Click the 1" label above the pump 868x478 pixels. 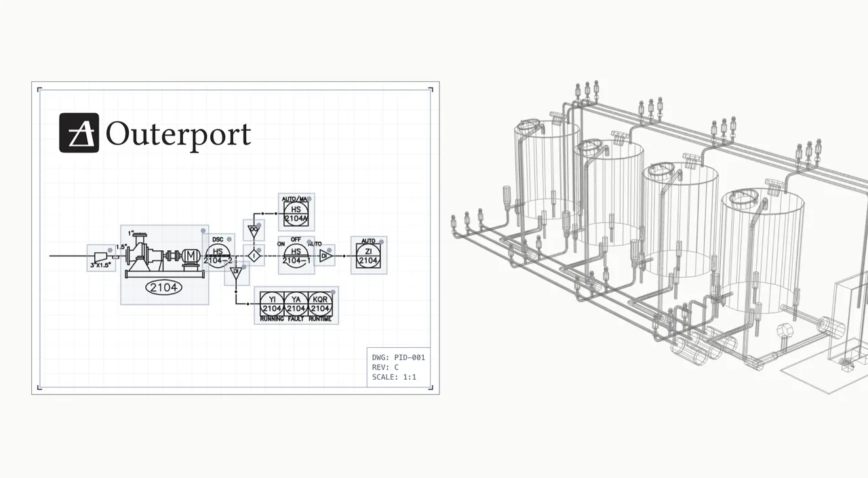click(132, 232)
